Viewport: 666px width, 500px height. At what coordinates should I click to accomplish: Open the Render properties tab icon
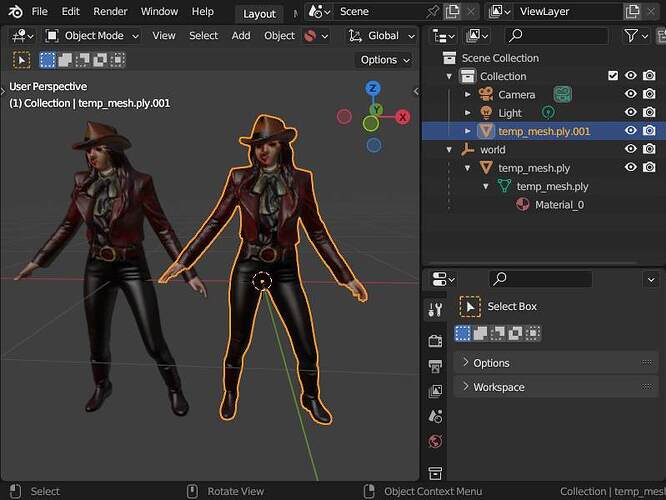[435, 341]
